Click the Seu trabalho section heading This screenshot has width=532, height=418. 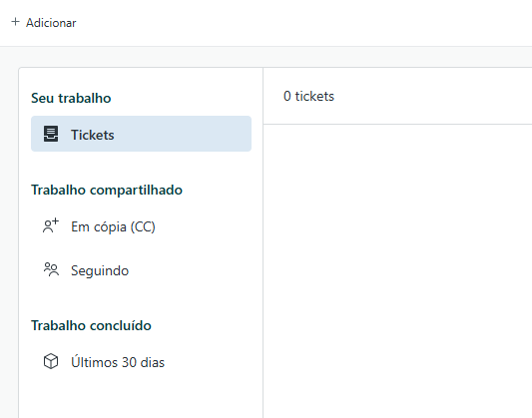pyautogui.click(x=71, y=98)
